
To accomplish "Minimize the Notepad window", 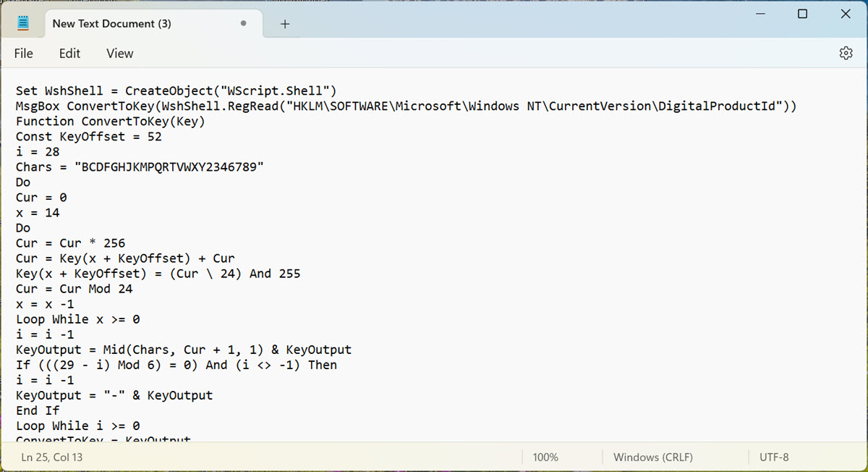I will point(759,14).
